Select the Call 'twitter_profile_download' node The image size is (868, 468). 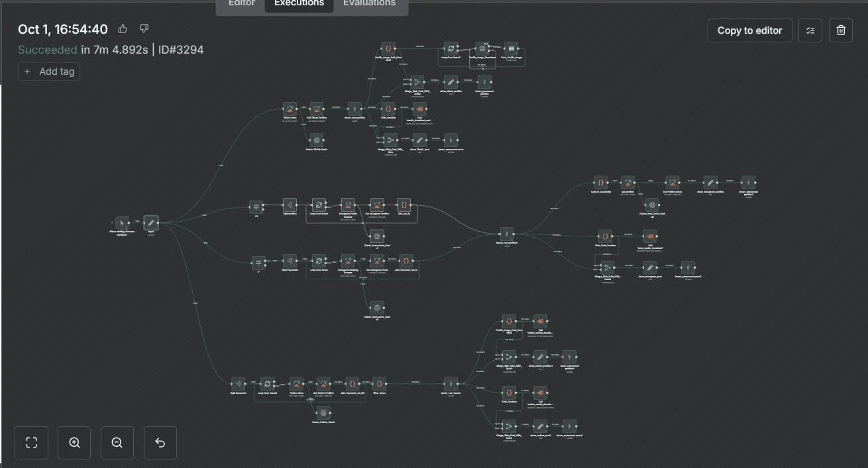pyautogui.click(x=541, y=322)
